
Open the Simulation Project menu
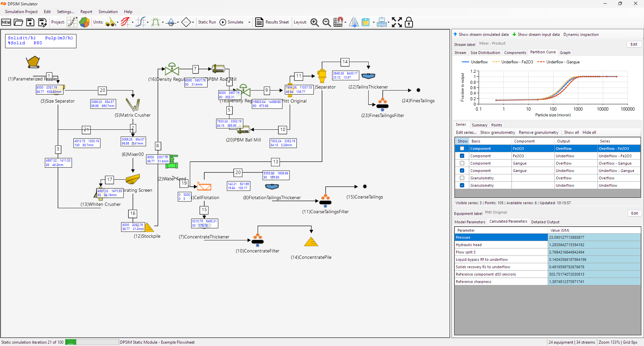(21, 12)
